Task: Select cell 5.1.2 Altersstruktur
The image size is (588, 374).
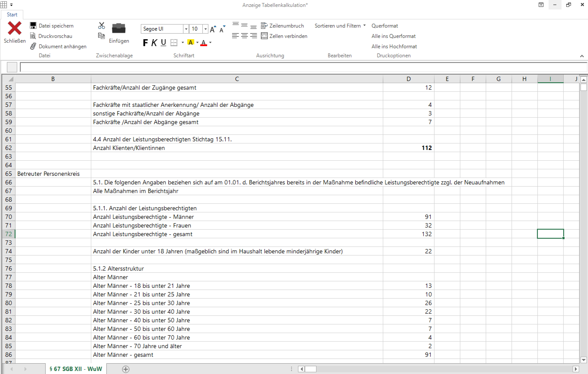Action: [x=237, y=268]
